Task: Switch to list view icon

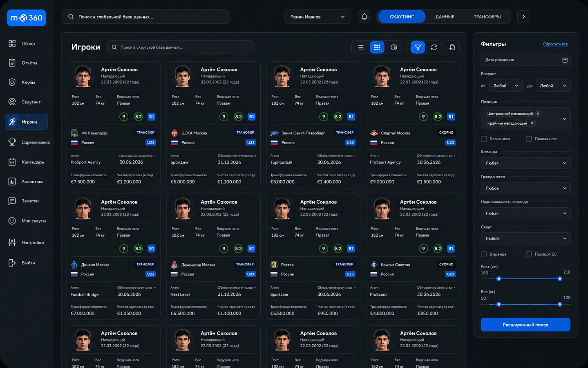Action: pos(360,47)
